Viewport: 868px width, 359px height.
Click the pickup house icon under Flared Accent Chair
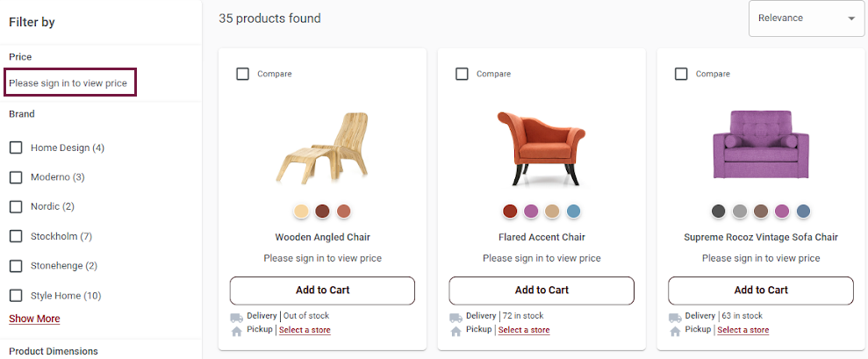click(x=456, y=331)
